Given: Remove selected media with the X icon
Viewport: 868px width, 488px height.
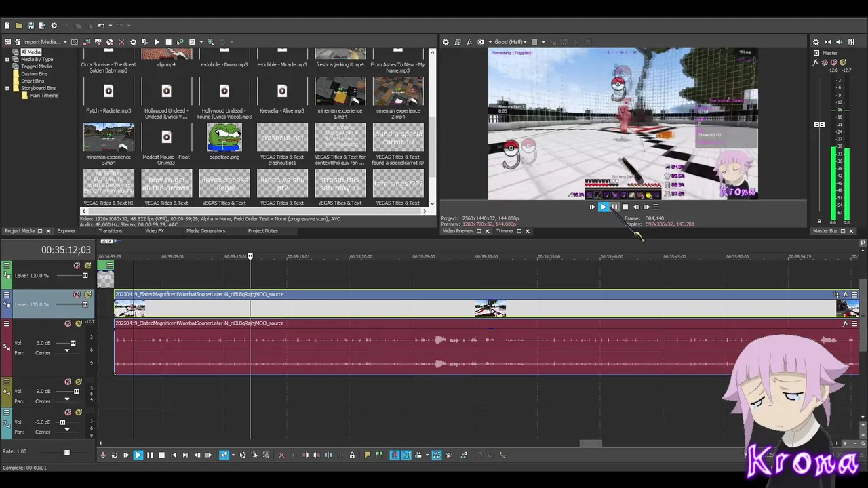Looking at the screenshot, I should click(121, 42).
